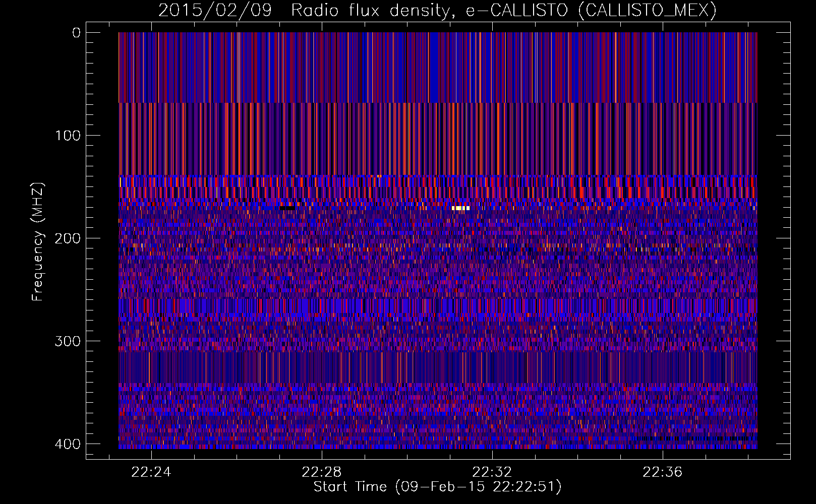The height and width of the screenshot is (504, 816).
Task: Click the 22:28 time tick label
Action: [x=322, y=472]
